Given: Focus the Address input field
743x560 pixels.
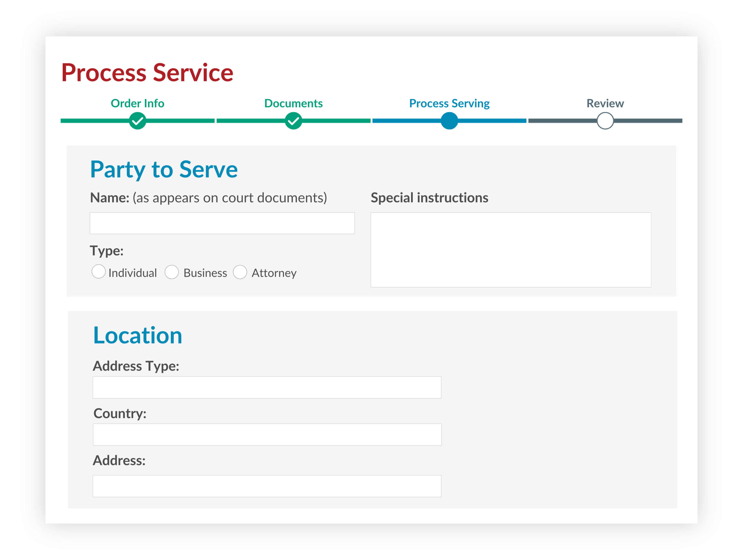Looking at the screenshot, I should point(267,486).
